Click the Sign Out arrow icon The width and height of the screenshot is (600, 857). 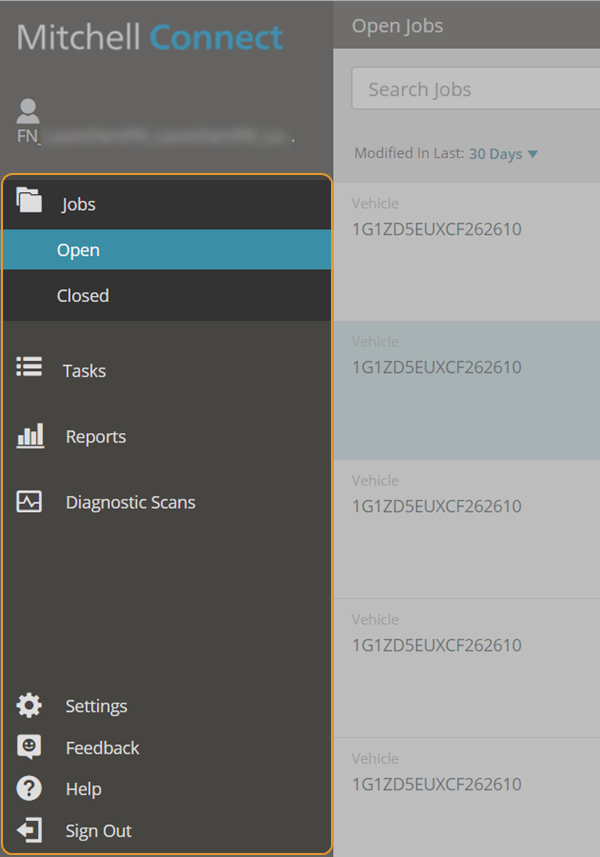(30, 830)
